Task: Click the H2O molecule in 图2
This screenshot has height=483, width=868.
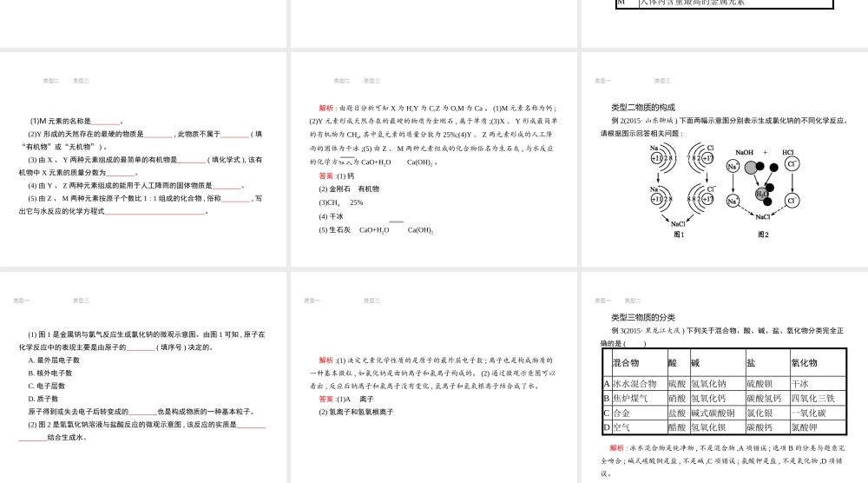Action: 762,195
